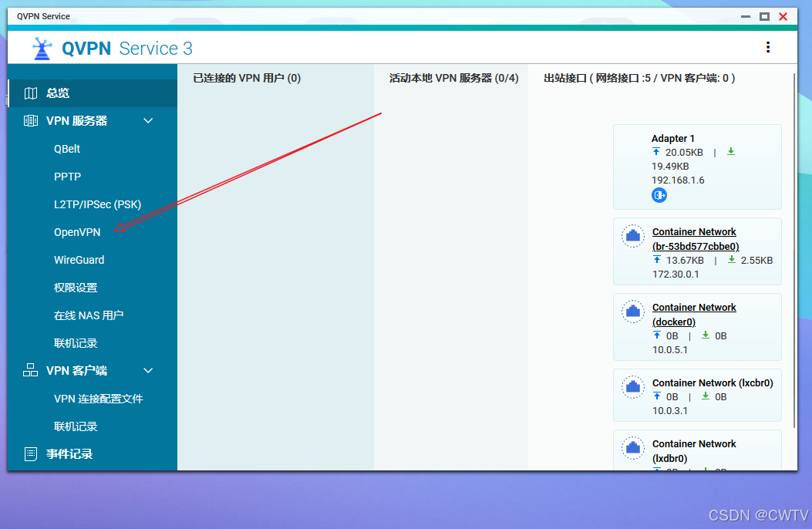The height and width of the screenshot is (529, 812).
Task: Click download arrow next to 2.55KB
Action: (x=732, y=260)
